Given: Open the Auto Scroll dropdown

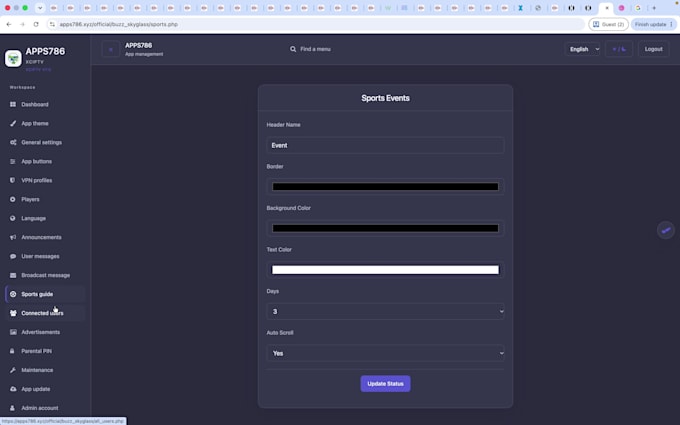Looking at the screenshot, I should pyautogui.click(x=385, y=353).
